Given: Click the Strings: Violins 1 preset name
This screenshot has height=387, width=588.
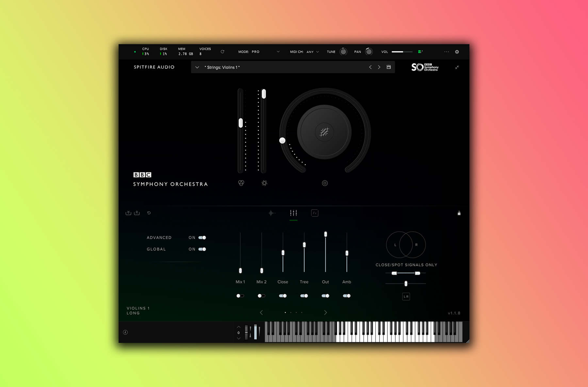Looking at the screenshot, I should coord(222,67).
